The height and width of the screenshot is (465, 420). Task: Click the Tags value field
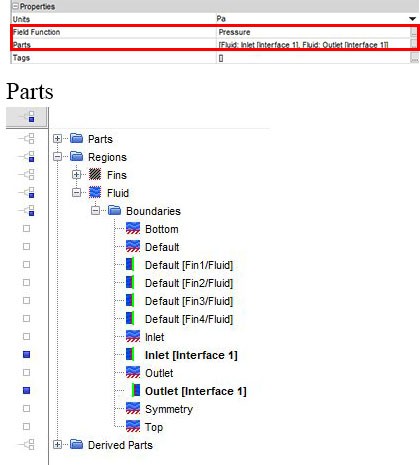314,58
